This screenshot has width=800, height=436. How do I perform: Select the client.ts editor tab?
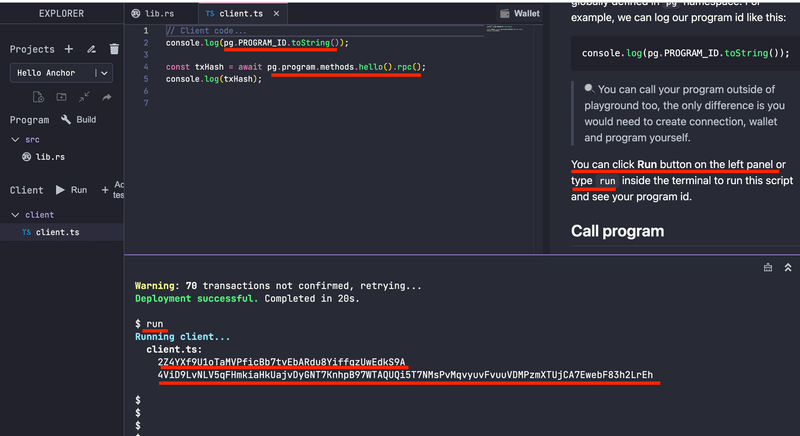tap(241, 14)
